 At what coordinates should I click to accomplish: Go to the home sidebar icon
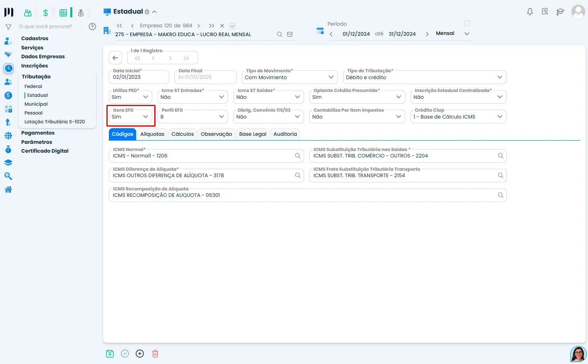(x=8, y=190)
